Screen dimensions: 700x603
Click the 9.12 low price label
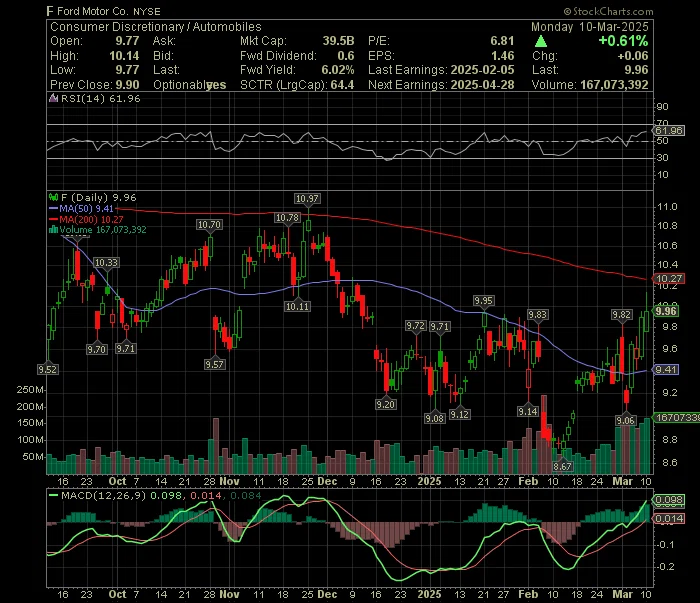459,415
